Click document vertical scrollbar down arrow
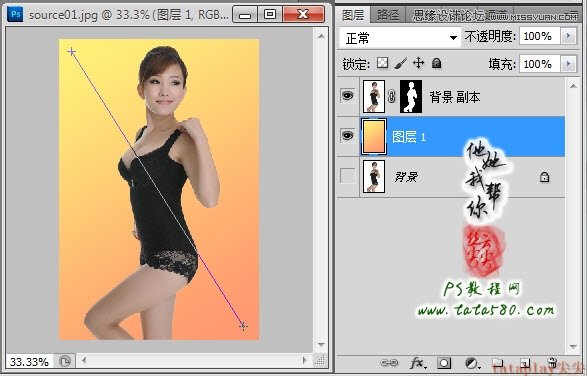 321,345
